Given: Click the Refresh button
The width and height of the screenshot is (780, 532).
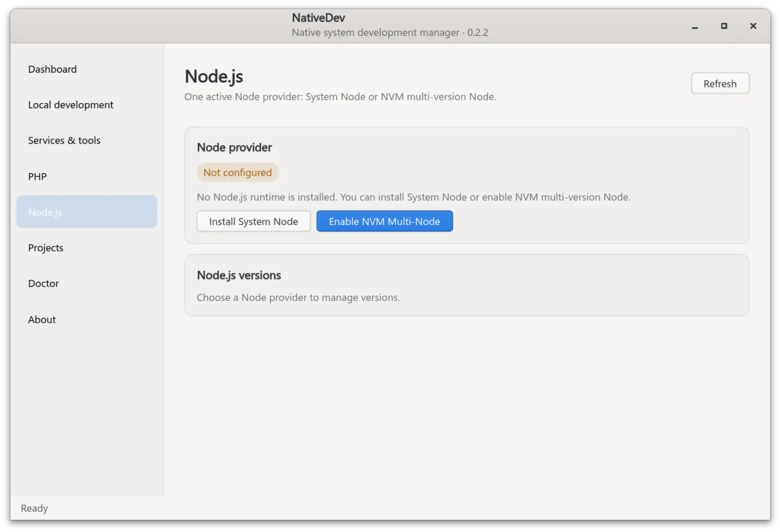Looking at the screenshot, I should pos(720,84).
